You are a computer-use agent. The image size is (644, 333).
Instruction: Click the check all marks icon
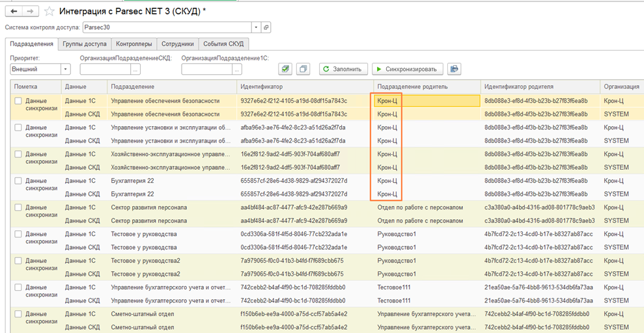[285, 69]
